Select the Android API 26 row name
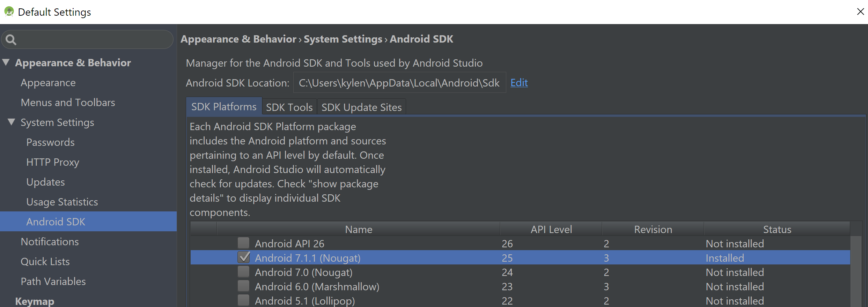The height and width of the screenshot is (307, 868). 289,244
